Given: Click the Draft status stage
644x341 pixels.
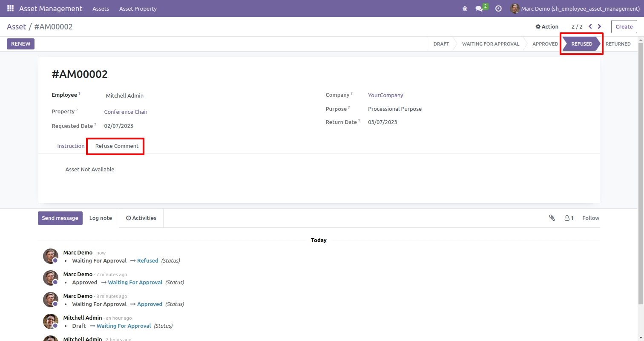Looking at the screenshot, I should click(441, 44).
